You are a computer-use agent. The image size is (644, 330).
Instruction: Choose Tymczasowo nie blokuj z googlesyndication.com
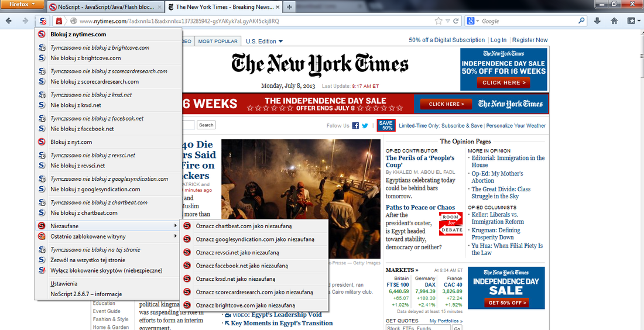tap(108, 179)
